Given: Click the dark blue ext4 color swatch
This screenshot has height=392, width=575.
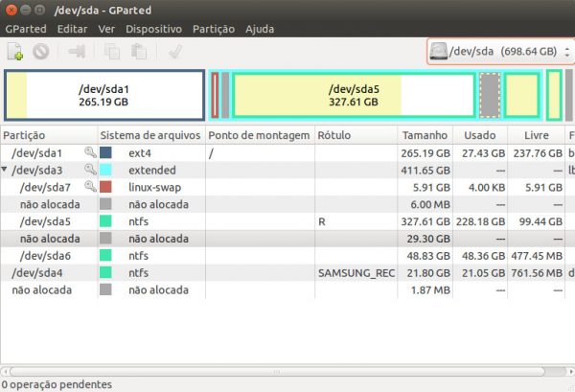Looking at the screenshot, I should (105, 152).
